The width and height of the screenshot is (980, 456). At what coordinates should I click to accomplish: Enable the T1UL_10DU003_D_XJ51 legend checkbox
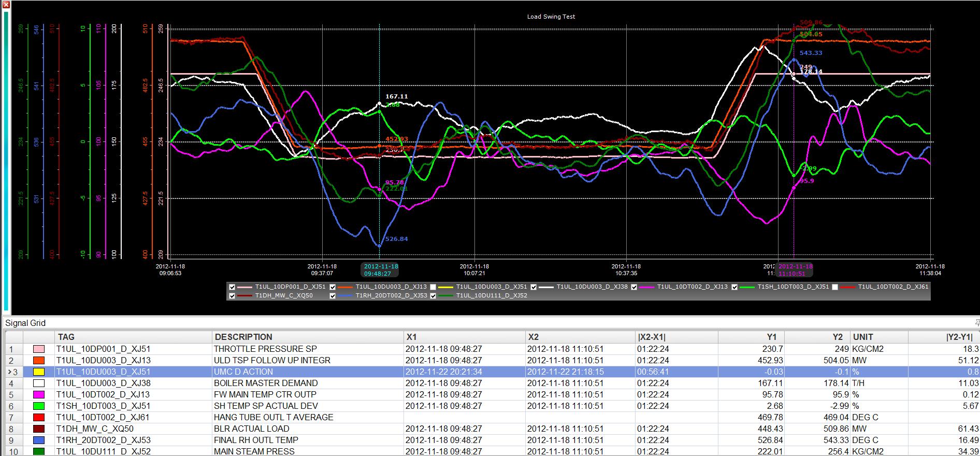point(433,287)
